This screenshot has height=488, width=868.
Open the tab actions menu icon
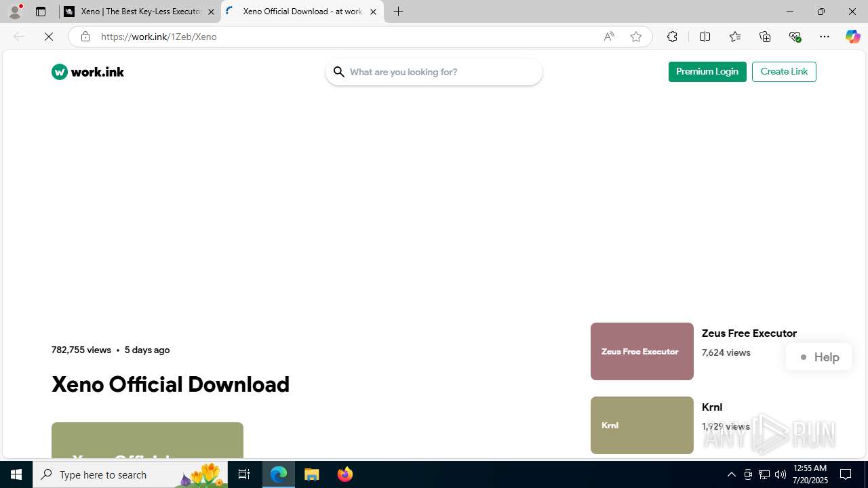[41, 12]
